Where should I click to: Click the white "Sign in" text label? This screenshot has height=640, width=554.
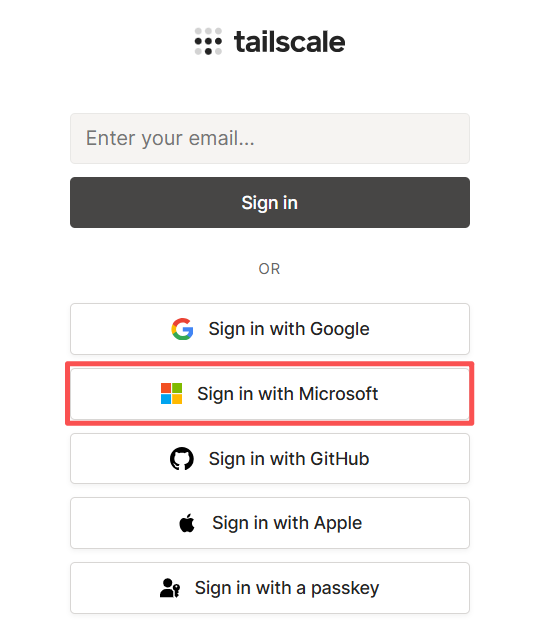tap(269, 203)
